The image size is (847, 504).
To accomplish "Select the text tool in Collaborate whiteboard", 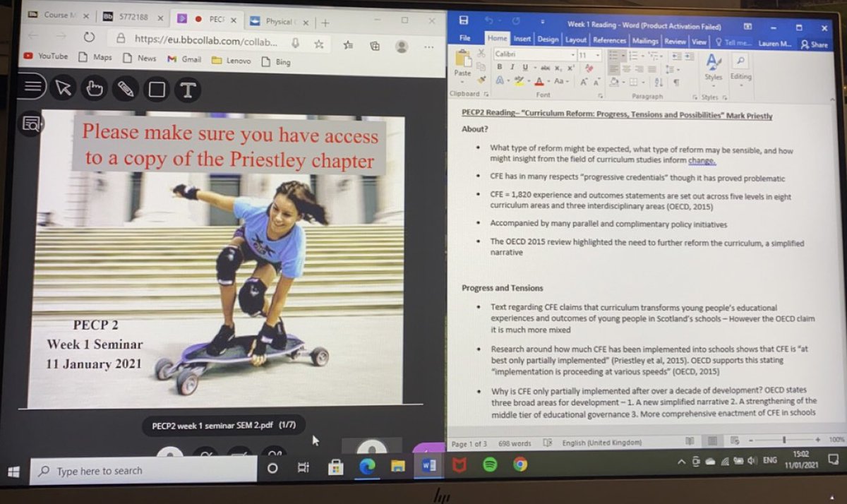I will (187, 90).
